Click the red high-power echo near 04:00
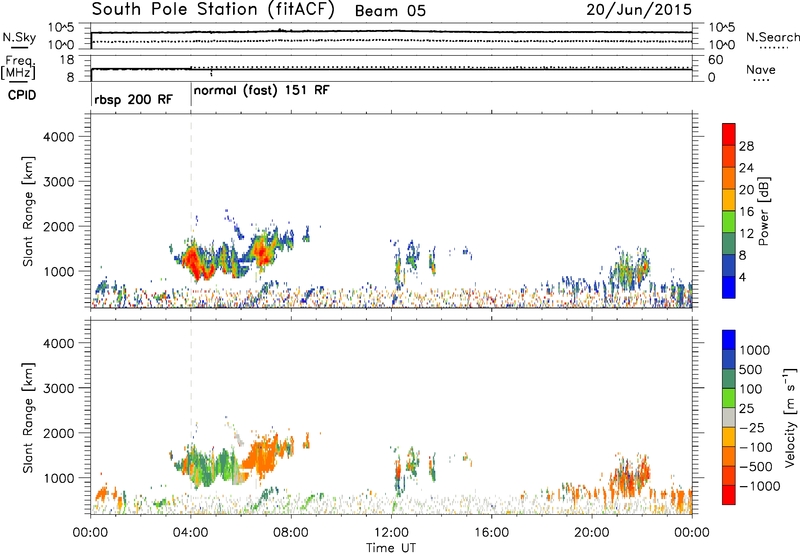 pyautogui.click(x=193, y=260)
